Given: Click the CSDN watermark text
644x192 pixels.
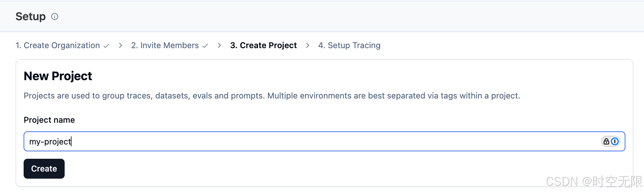Looking at the screenshot, I should point(594,181).
